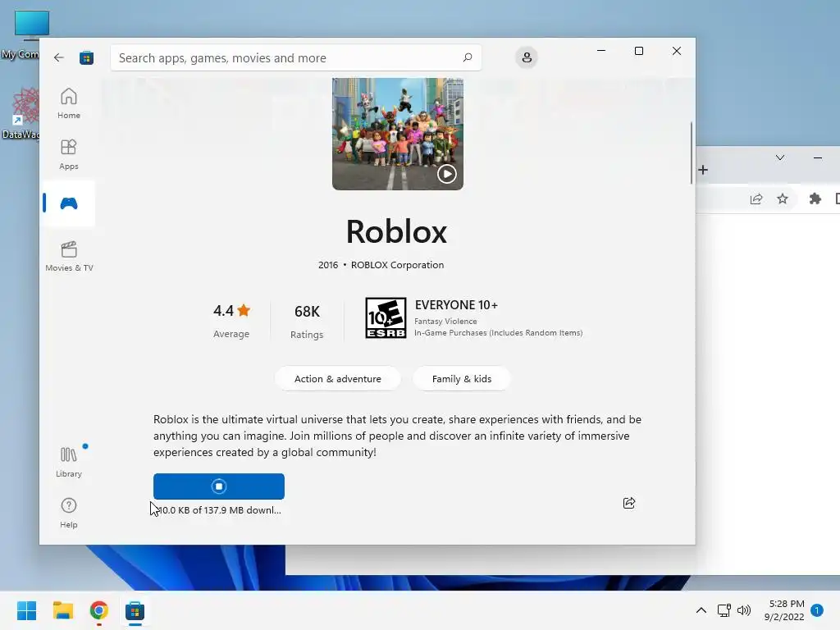The height and width of the screenshot is (630, 840).
Task: Click Microsoft Store taskbar icon
Action: point(135,610)
